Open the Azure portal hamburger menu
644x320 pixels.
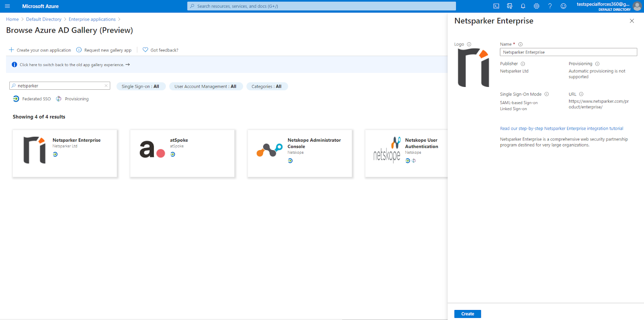click(x=7, y=6)
